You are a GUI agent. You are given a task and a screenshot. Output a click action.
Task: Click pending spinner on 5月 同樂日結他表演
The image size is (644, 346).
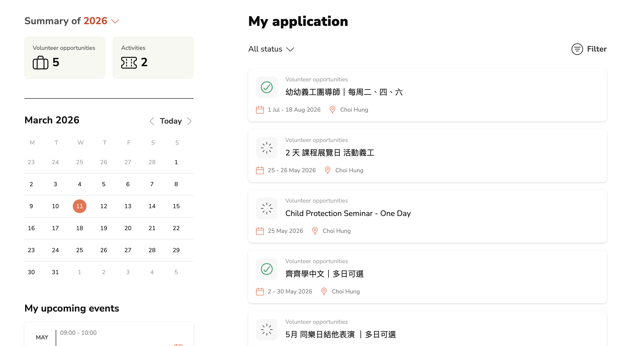pyautogui.click(x=267, y=329)
